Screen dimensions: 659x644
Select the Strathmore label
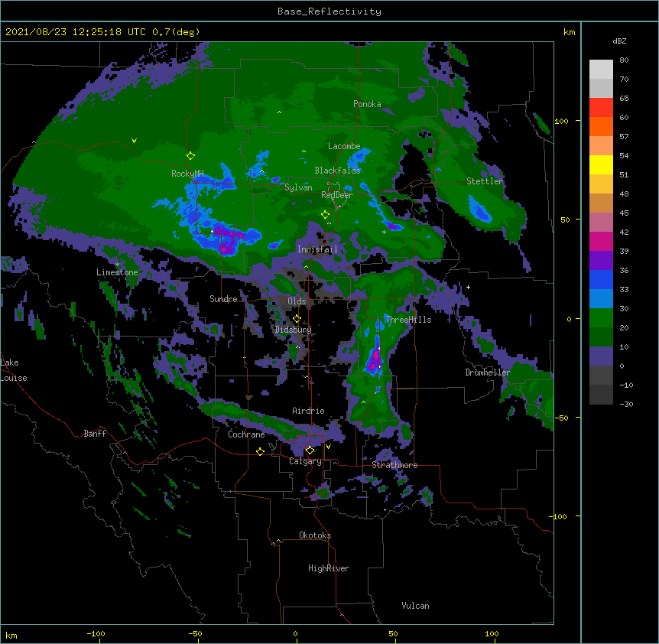pyautogui.click(x=394, y=465)
